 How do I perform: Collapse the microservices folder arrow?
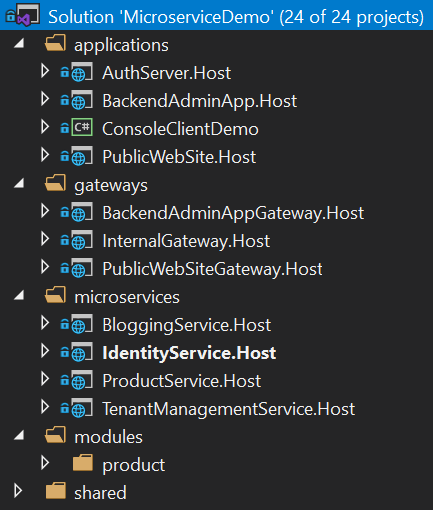19,295
